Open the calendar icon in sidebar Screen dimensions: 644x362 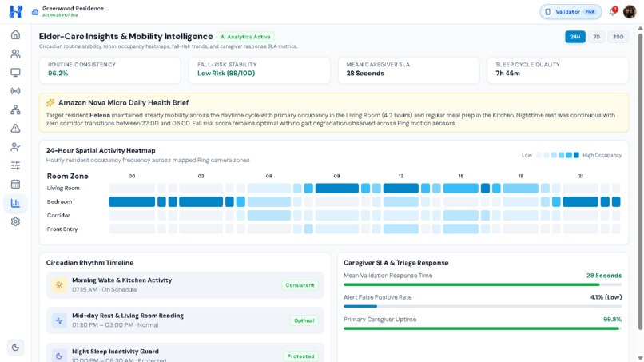pyautogui.click(x=15, y=184)
